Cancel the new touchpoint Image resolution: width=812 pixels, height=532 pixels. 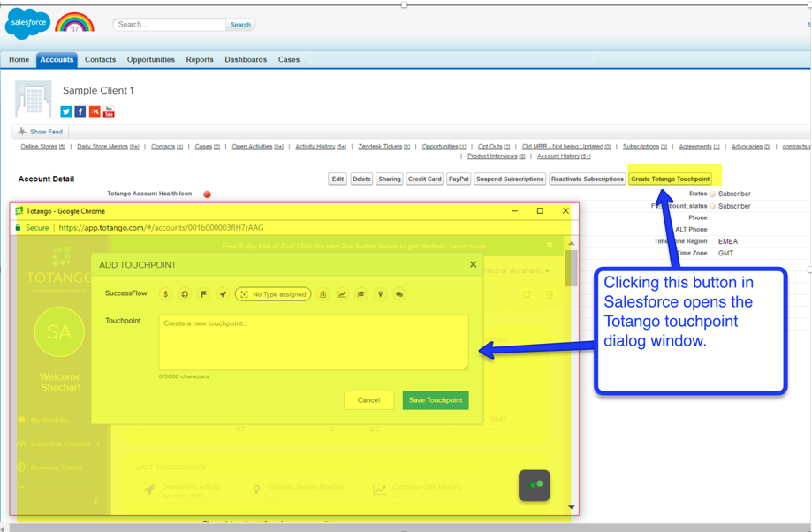pyautogui.click(x=368, y=400)
